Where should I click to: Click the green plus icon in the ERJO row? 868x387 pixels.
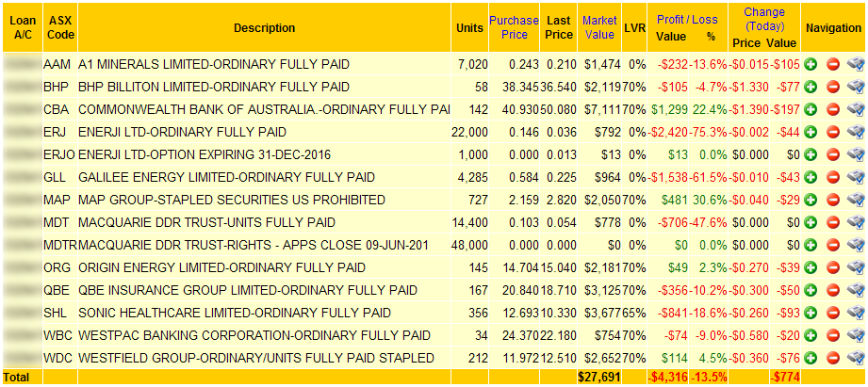coord(811,154)
